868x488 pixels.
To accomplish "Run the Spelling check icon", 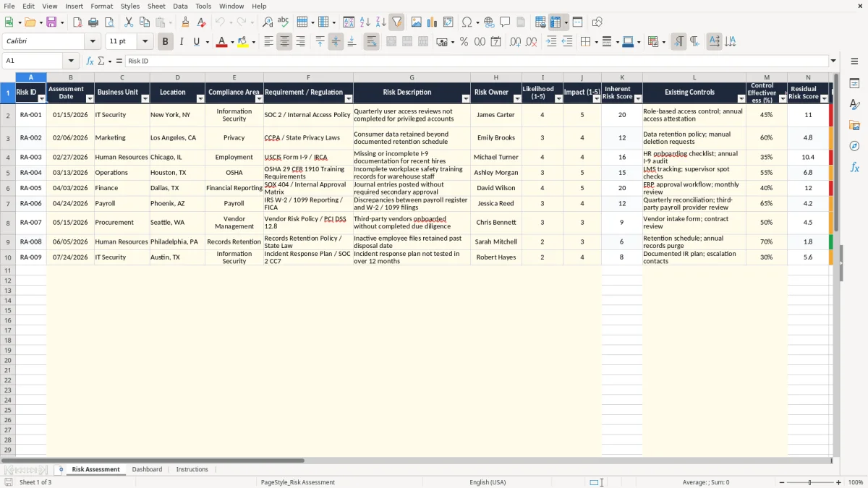I will click(284, 22).
